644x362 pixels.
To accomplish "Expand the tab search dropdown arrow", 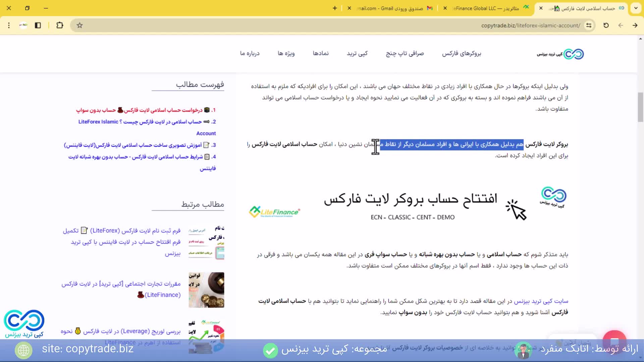I will click(x=636, y=8).
